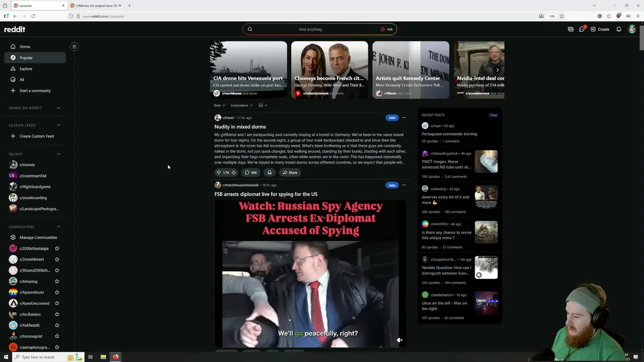Open comments on the r/travel post
Screen dimensions: 644x362
[251, 172]
